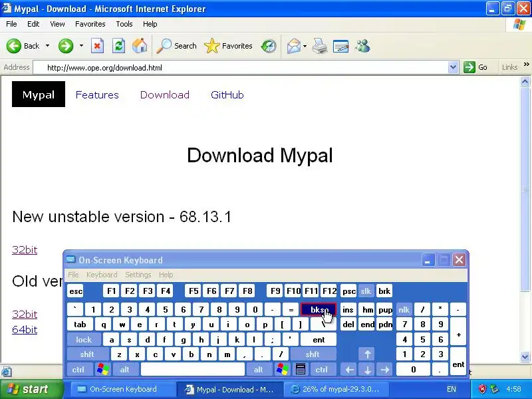Open the View menu
This screenshot has height=399, width=532.
pos(57,24)
